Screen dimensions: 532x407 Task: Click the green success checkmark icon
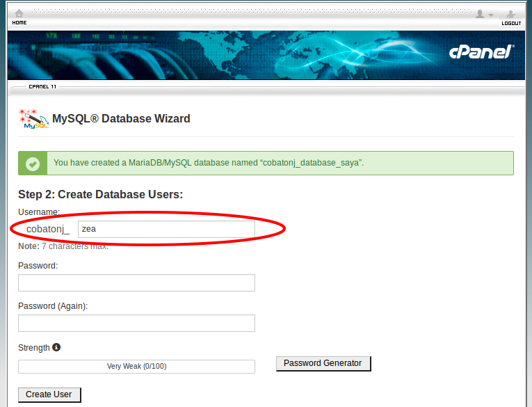(33, 163)
